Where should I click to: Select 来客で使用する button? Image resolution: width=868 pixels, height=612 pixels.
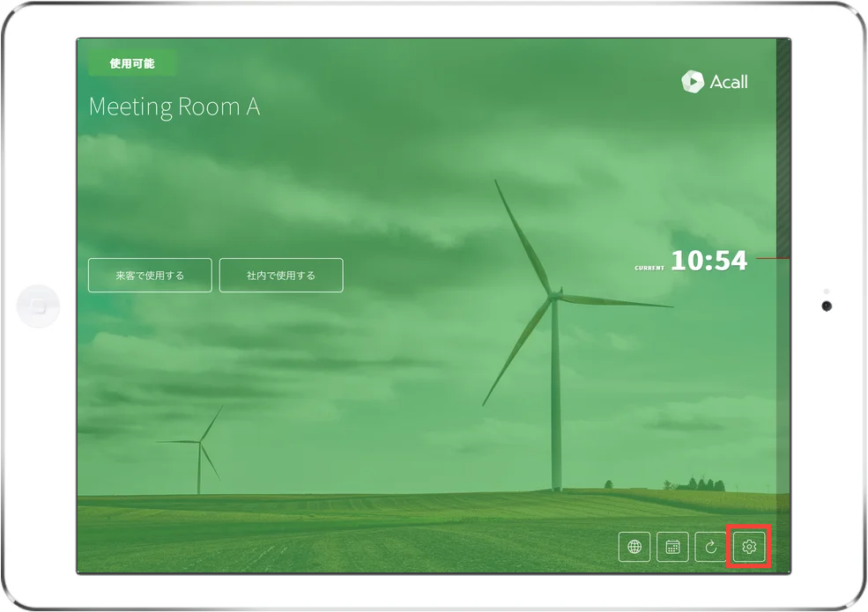coord(150,275)
